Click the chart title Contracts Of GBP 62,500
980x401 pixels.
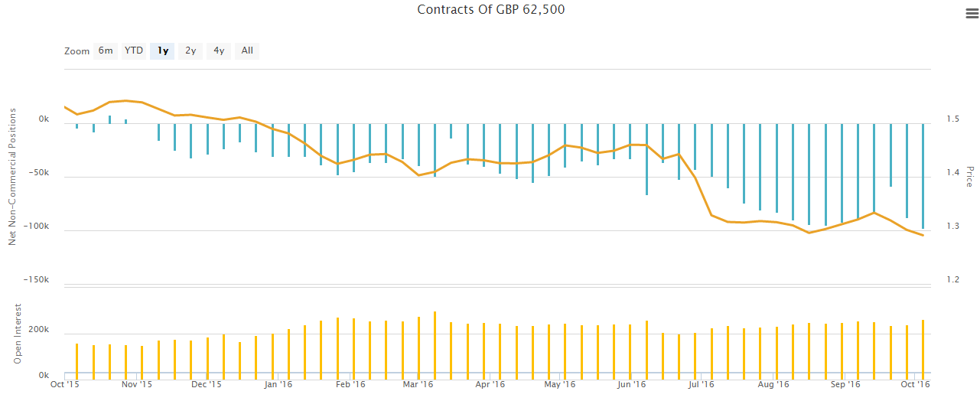coord(490,10)
